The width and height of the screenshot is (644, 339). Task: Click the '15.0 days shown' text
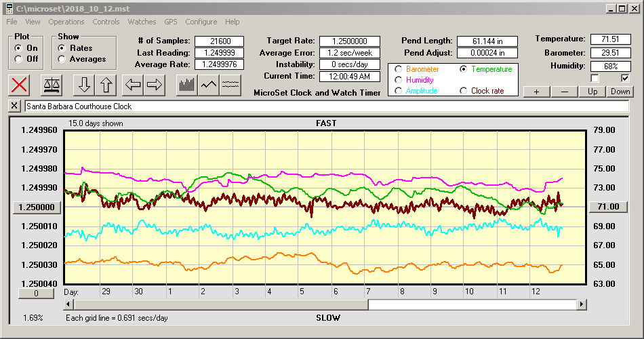96,123
